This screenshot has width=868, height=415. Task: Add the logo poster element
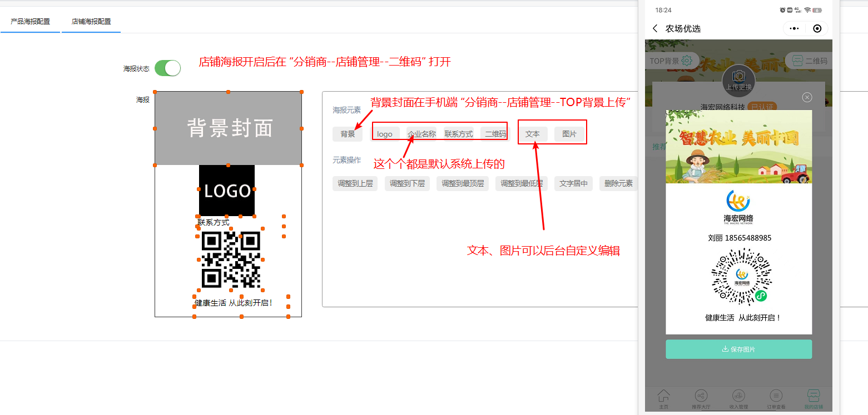(x=385, y=134)
